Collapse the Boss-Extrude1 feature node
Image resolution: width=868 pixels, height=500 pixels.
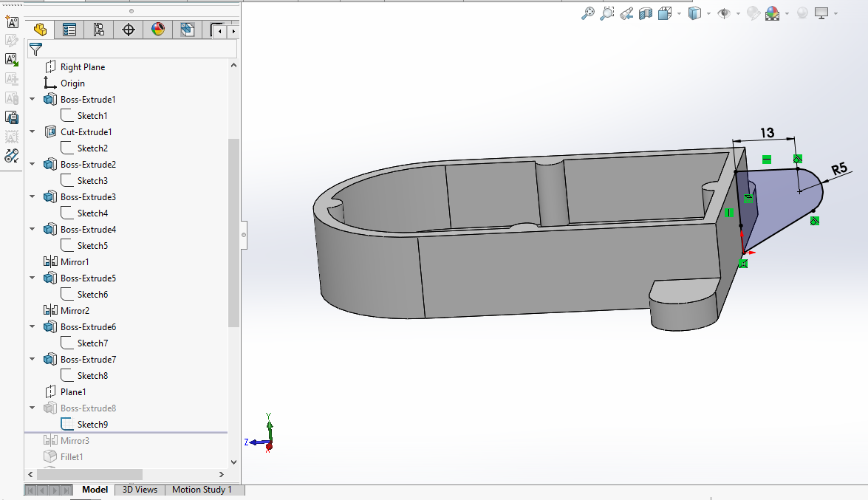pos(32,100)
